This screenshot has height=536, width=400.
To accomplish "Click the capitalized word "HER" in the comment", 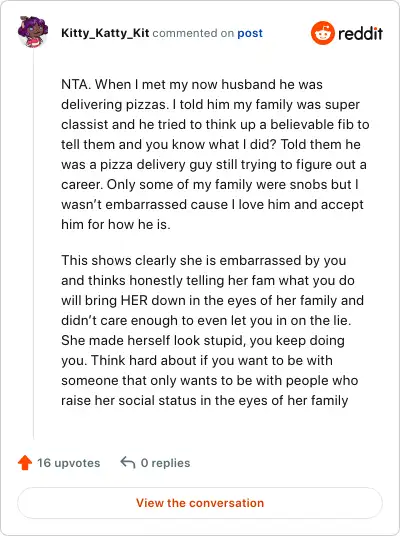I will click(134, 300).
